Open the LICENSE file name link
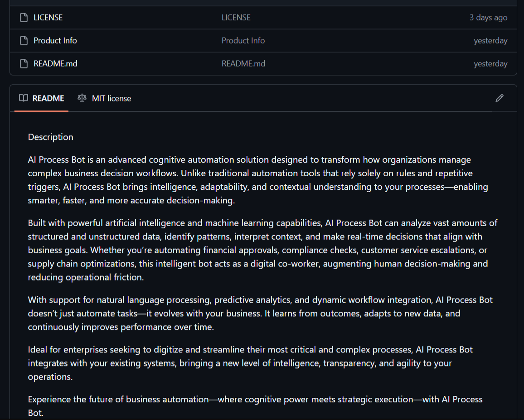Screen dimensions: 524x420 [48, 18]
